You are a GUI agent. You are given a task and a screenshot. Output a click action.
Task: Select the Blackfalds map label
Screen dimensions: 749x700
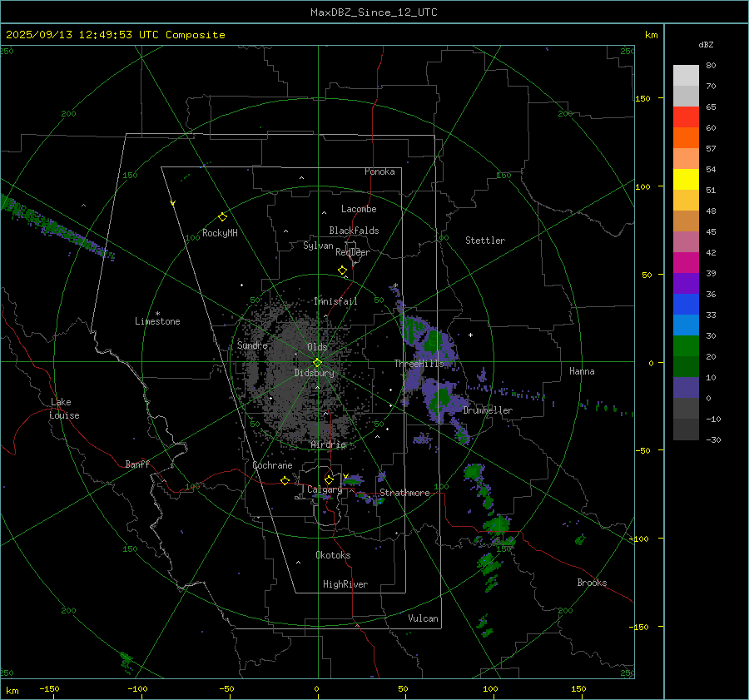pyautogui.click(x=354, y=231)
